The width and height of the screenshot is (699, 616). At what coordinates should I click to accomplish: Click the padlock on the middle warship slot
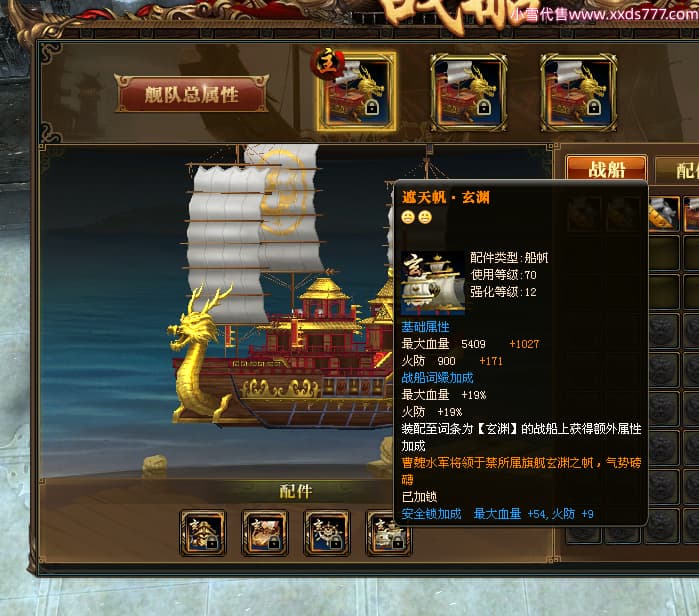tap(483, 107)
